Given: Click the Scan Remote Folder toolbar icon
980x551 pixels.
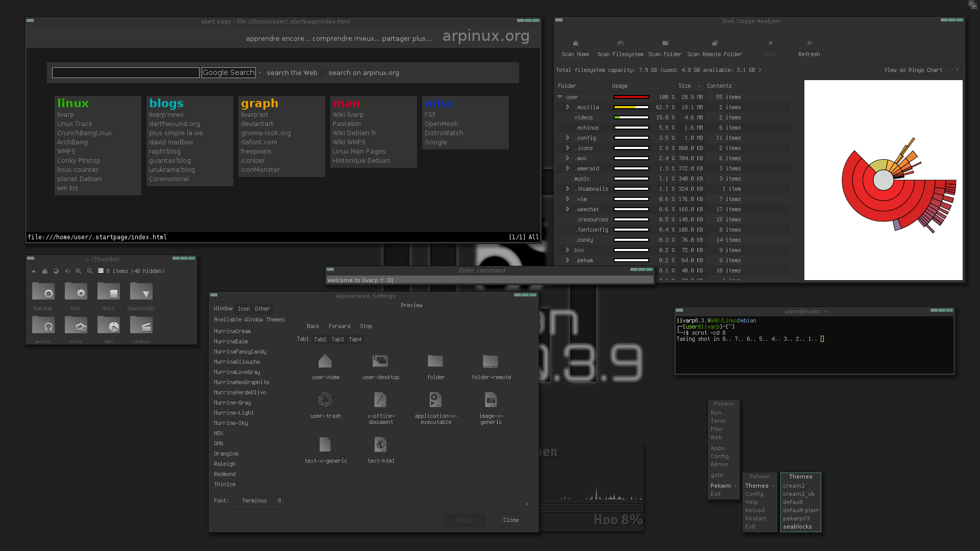Looking at the screenshot, I should (715, 43).
